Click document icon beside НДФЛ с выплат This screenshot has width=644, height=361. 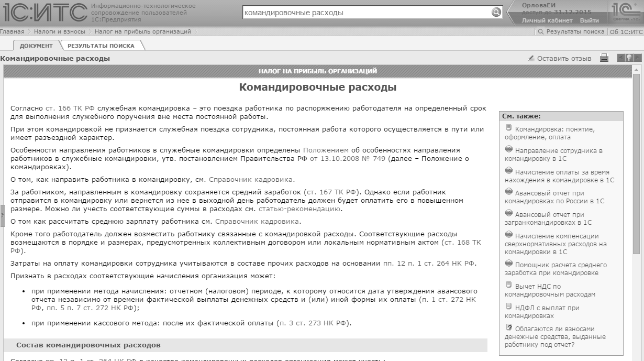pos(508,307)
